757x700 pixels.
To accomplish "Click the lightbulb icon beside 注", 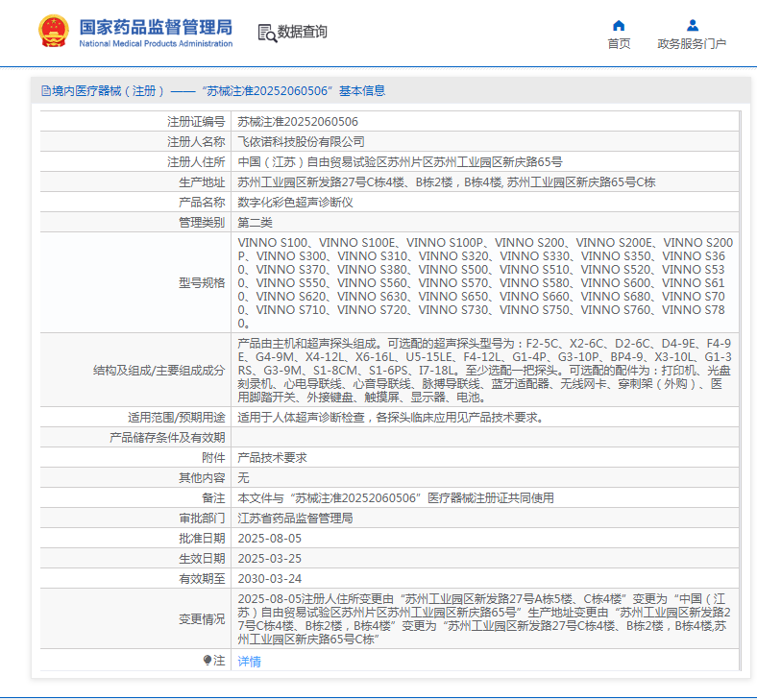I will [x=207, y=661].
